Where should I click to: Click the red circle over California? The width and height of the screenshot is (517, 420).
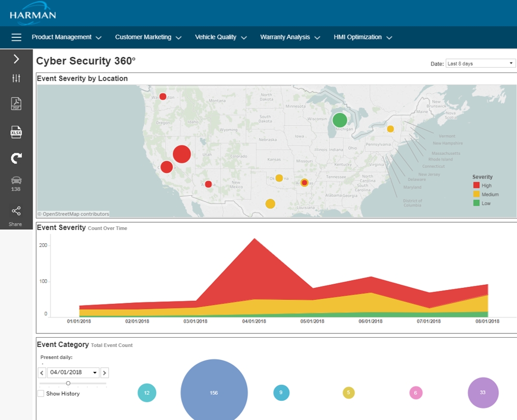pos(167,167)
